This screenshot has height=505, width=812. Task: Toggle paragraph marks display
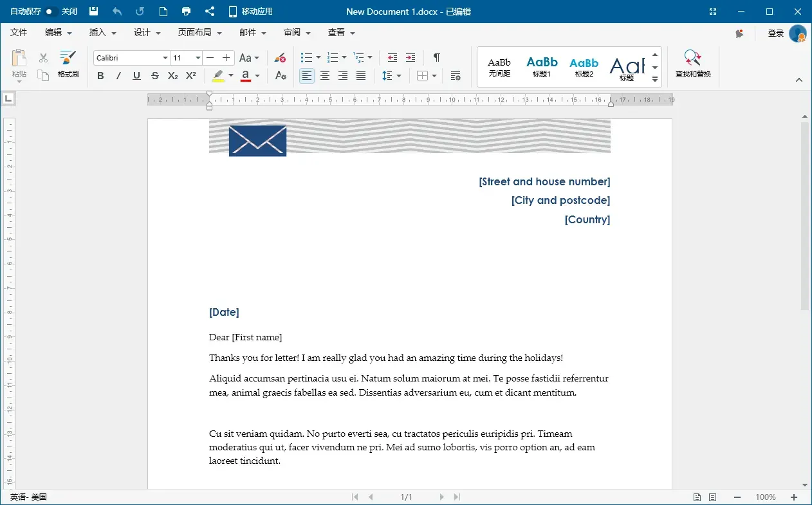pos(436,58)
